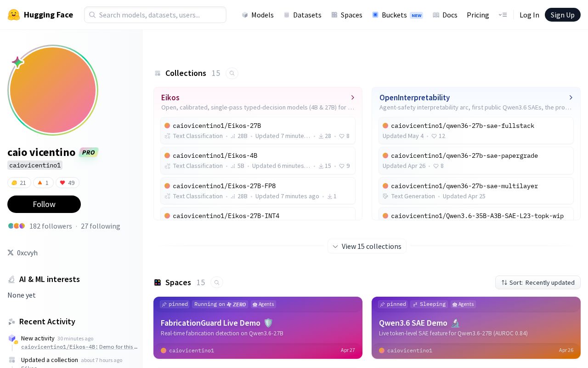Click the Collections section grid icon
This screenshot has height=368, width=588.
pyautogui.click(x=158, y=73)
